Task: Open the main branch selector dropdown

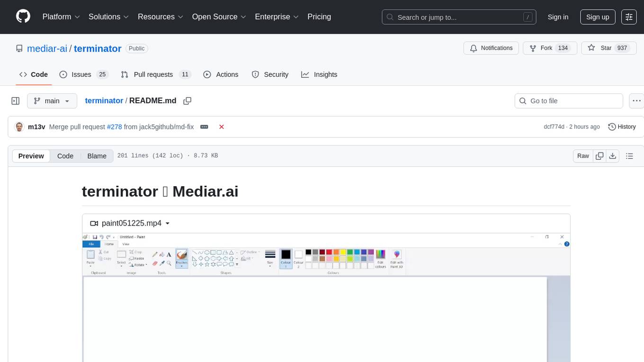Action: pyautogui.click(x=52, y=101)
